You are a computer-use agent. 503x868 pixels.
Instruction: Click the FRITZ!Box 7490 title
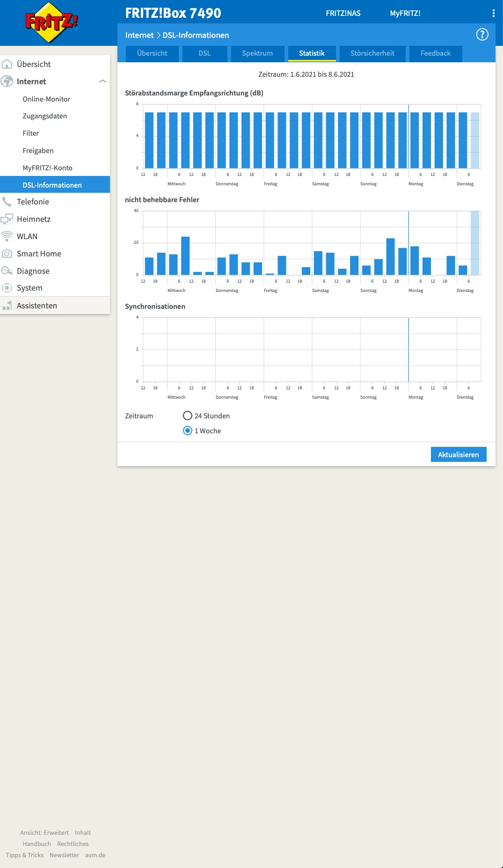173,13
